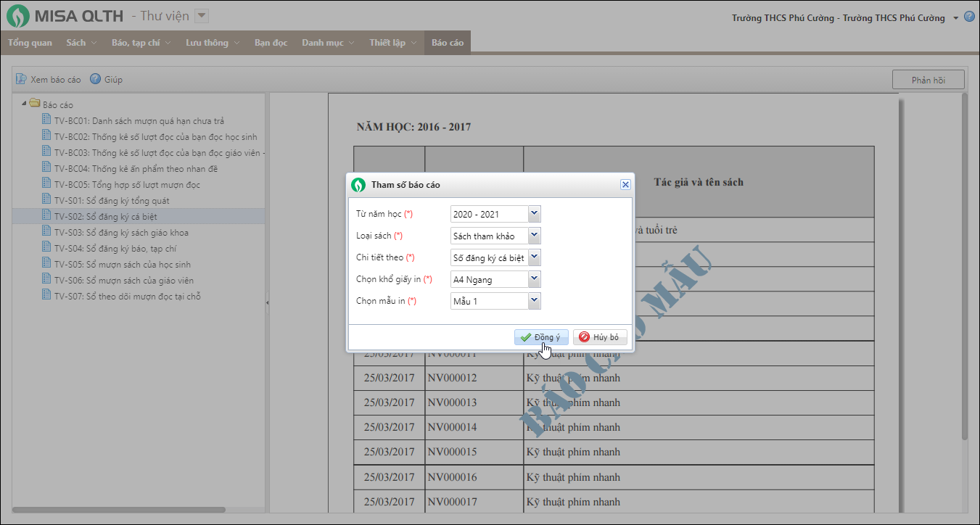The height and width of the screenshot is (525, 980).
Task: Click the Đồng ý button
Action: click(541, 337)
